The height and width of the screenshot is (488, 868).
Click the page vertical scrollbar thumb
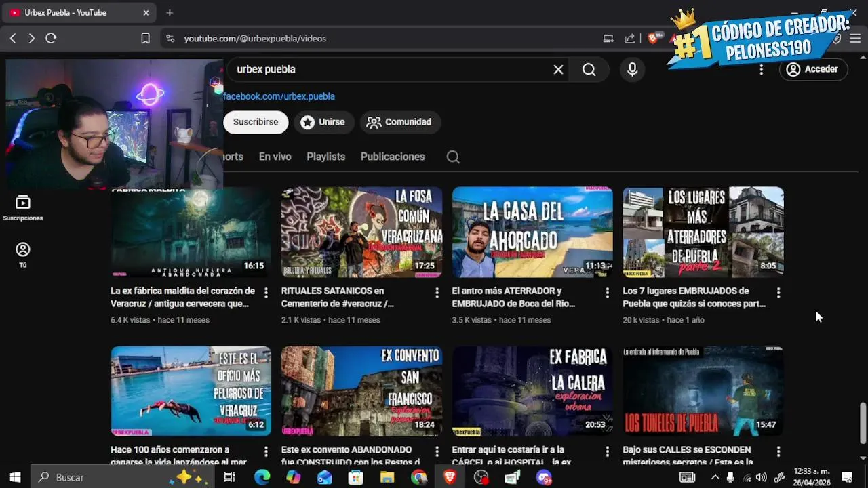[x=863, y=423]
